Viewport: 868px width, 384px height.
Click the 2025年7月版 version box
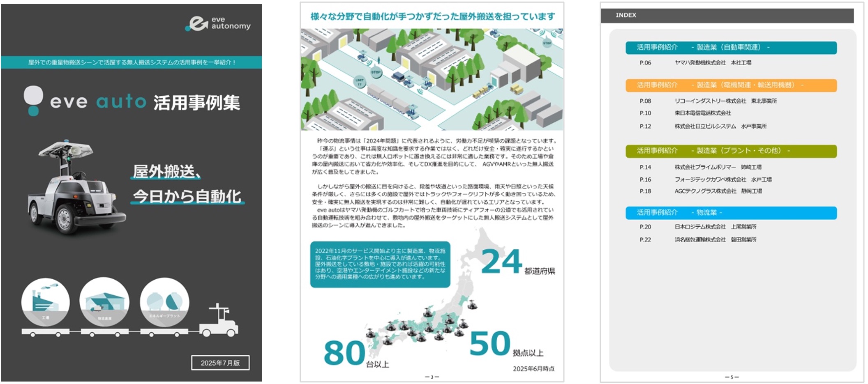pyautogui.click(x=220, y=363)
